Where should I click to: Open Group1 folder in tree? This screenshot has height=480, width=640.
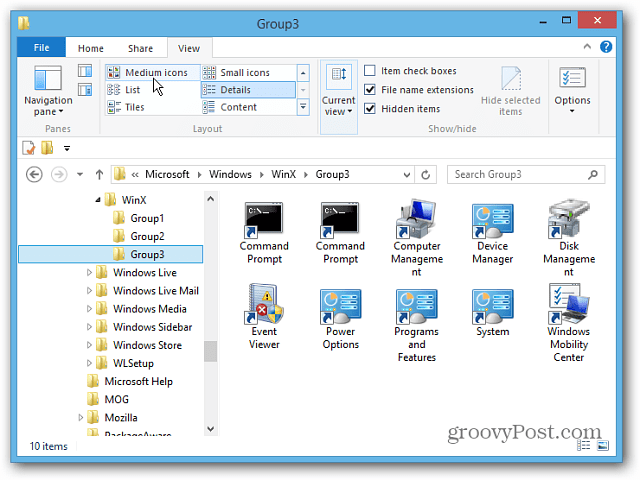[x=138, y=218]
